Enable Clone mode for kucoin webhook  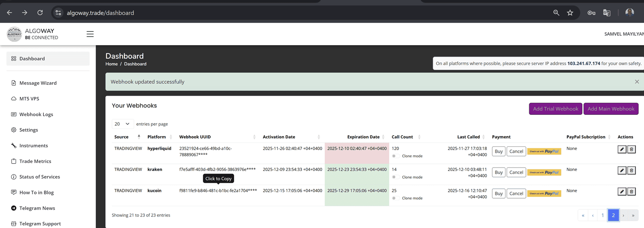[x=395, y=198]
